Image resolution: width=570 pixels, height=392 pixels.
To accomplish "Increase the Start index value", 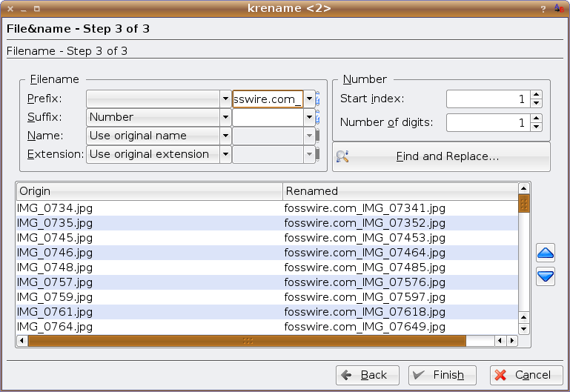I will pos(536,94).
